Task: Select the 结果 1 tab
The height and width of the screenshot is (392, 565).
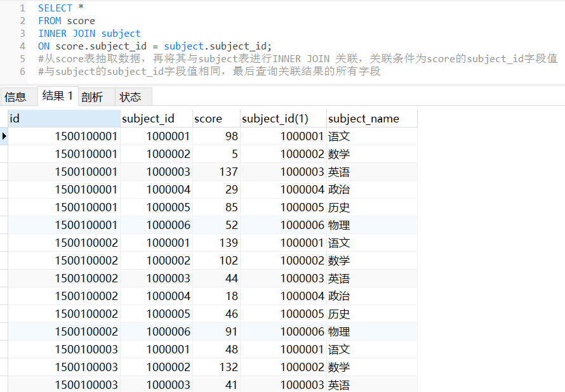Action: coord(58,96)
